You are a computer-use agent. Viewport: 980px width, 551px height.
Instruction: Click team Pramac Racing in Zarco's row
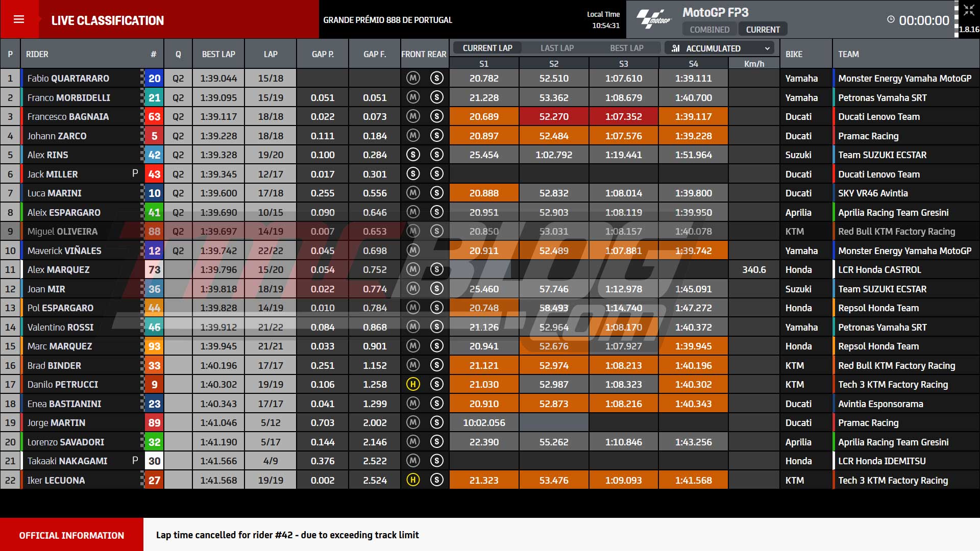coord(868,136)
